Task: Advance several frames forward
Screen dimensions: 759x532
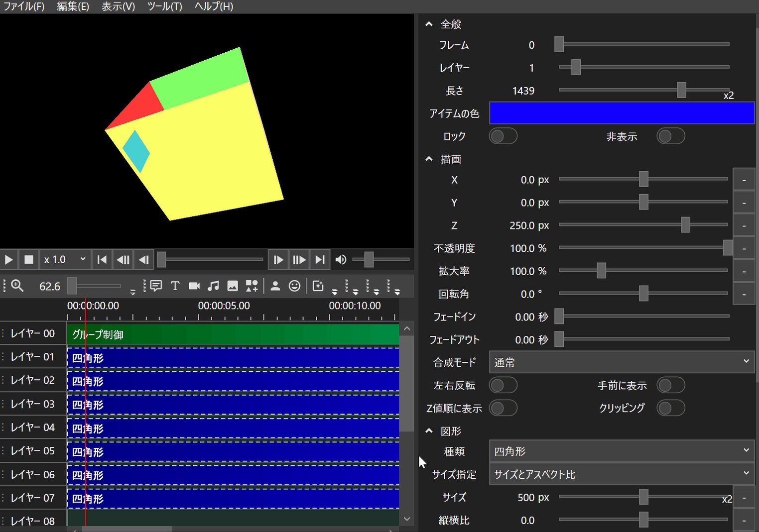Action: pos(299,260)
